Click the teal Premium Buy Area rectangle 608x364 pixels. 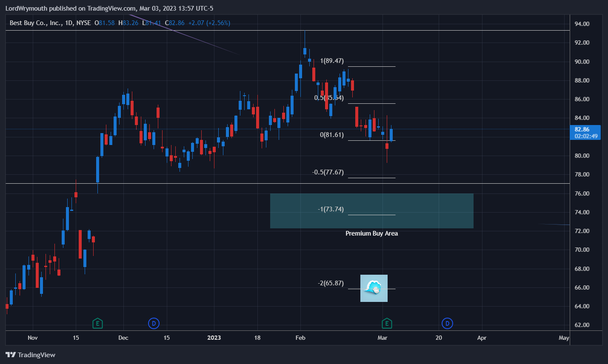tap(371, 211)
